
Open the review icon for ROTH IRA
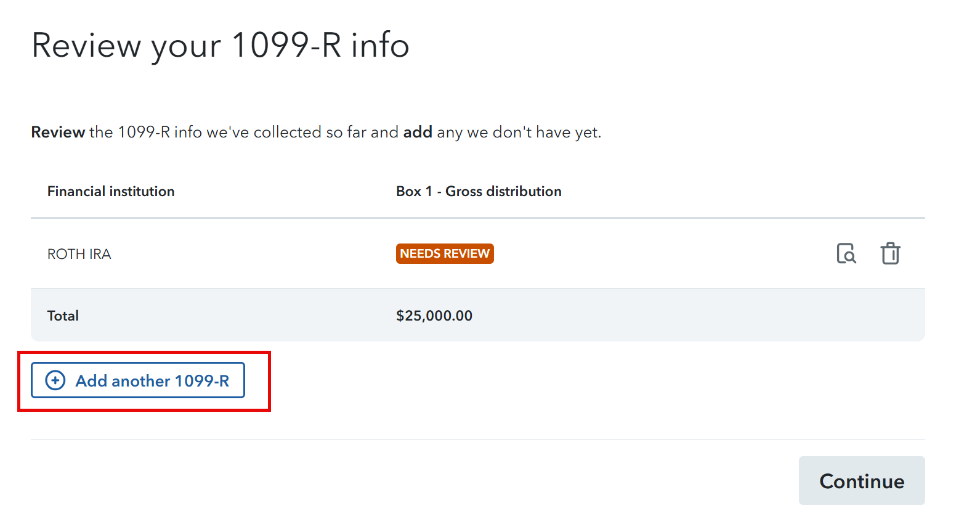click(x=846, y=253)
